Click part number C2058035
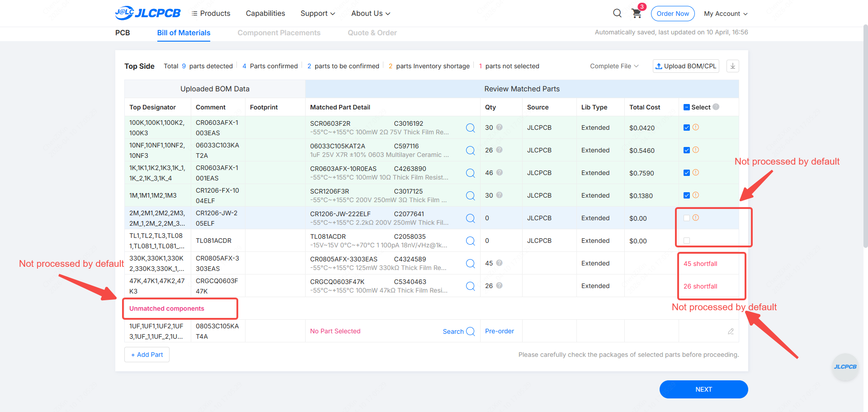Screen dimensions: 868x412 410,237
